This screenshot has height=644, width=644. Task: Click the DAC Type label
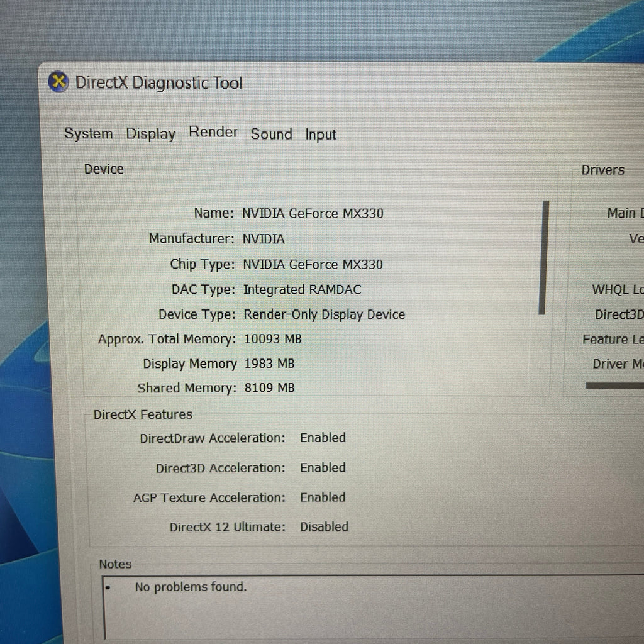(x=203, y=289)
